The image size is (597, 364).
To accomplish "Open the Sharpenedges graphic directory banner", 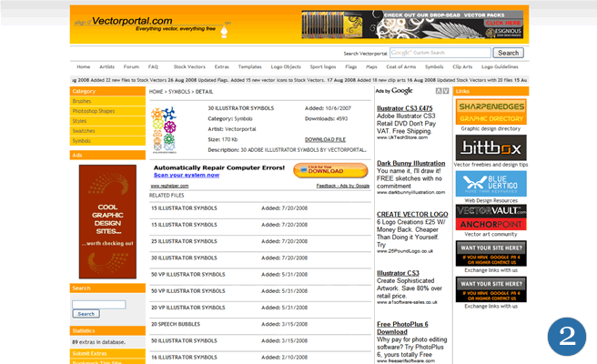I will pos(491,114).
